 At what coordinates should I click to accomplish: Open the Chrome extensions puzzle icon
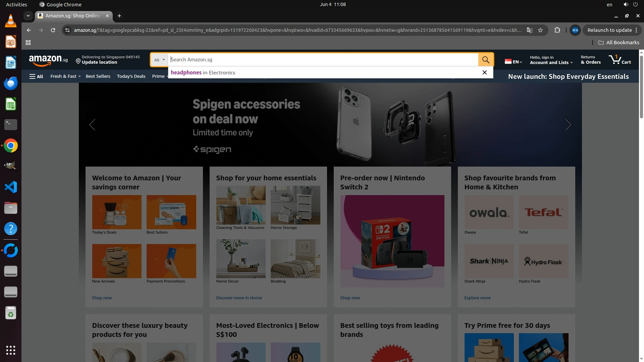[557, 30]
